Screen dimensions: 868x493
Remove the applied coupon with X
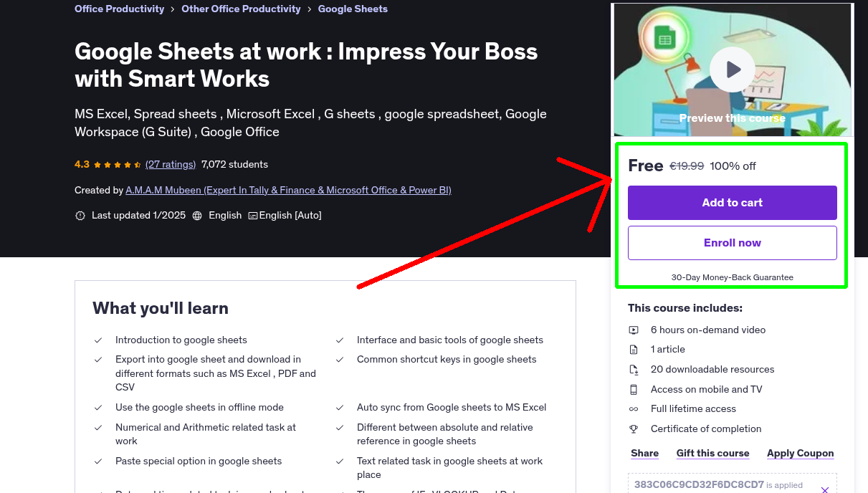point(825,490)
